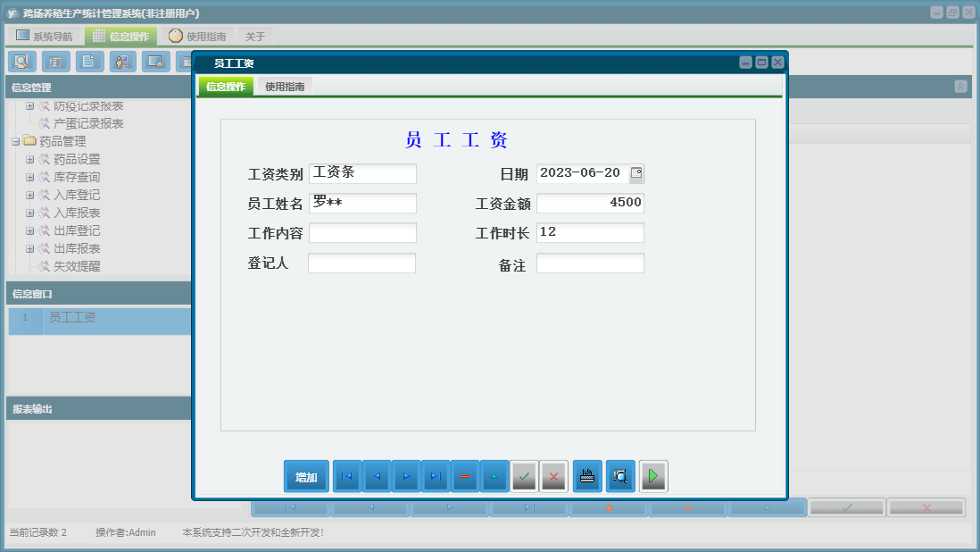Open the 关于 main tab

coord(255,37)
